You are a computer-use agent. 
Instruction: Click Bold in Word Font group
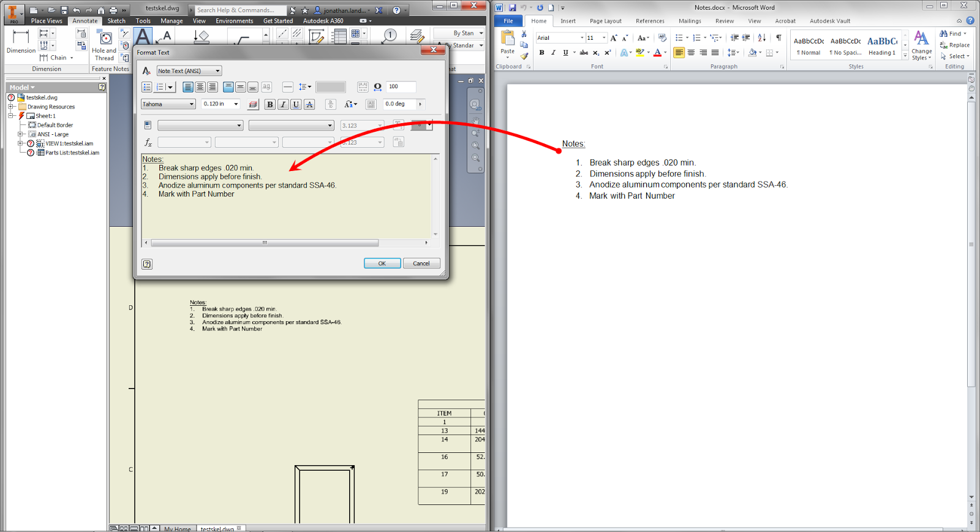[541, 53]
